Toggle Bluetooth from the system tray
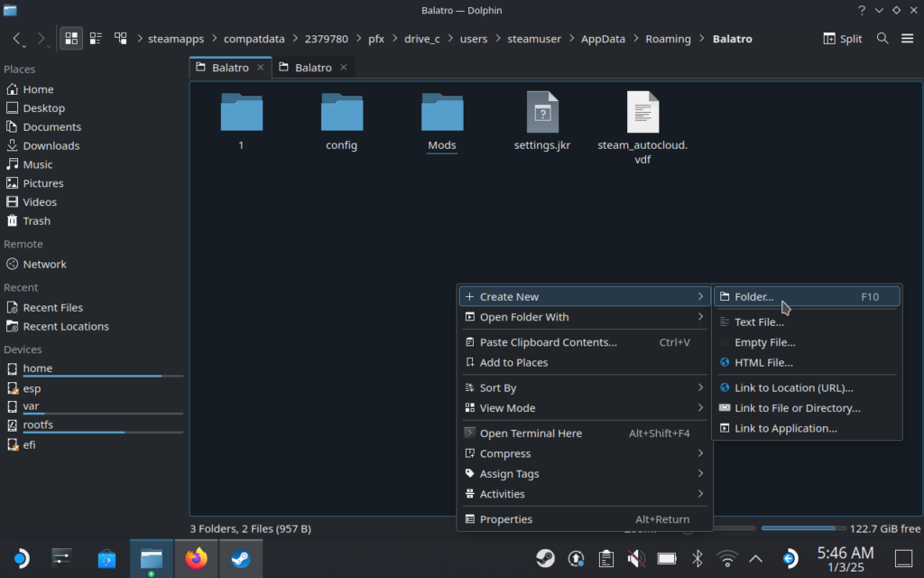This screenshot has width=924, height=578. point(698,559)
